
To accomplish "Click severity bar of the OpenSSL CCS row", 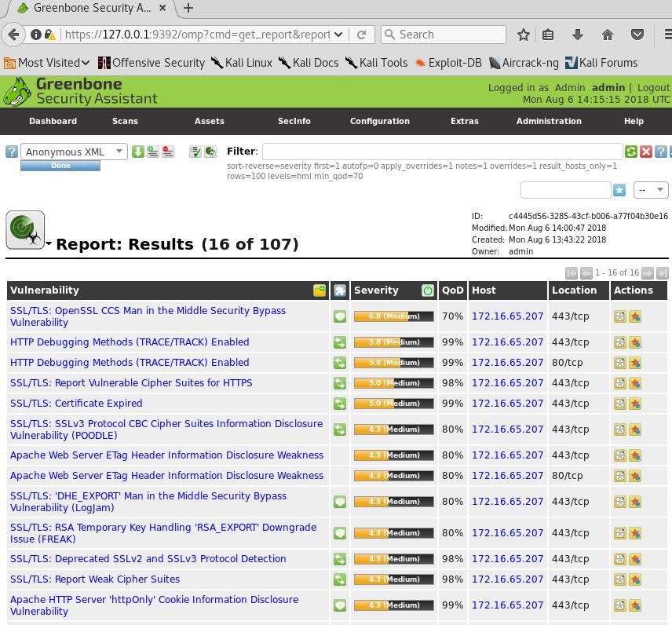I will [393, 316].
